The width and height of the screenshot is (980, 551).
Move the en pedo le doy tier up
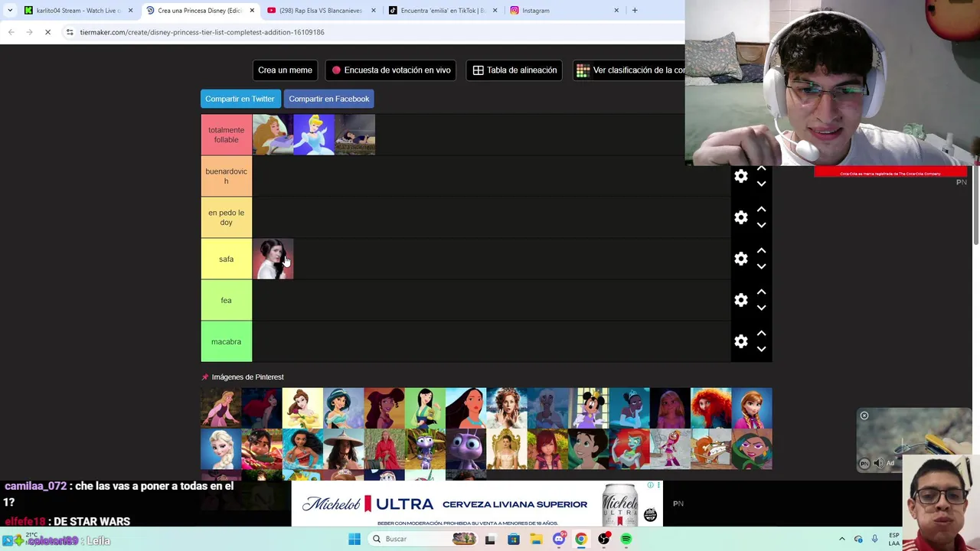point(761,209)
